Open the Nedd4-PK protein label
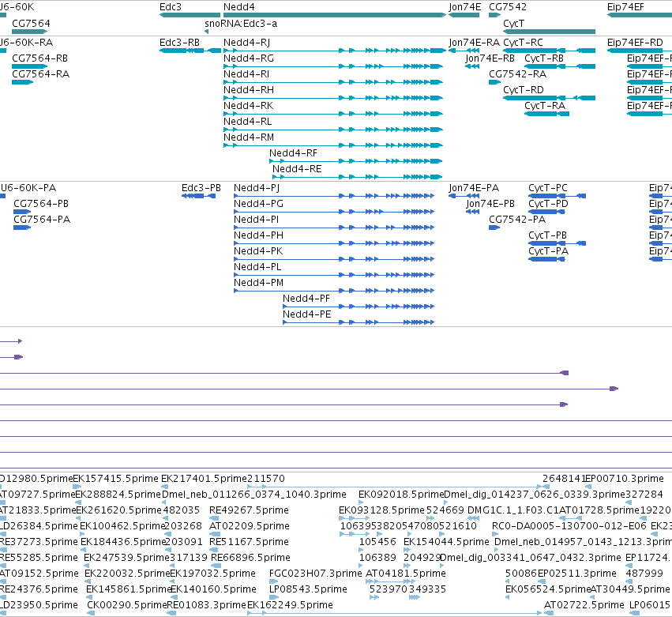 (x=258, y=251)
